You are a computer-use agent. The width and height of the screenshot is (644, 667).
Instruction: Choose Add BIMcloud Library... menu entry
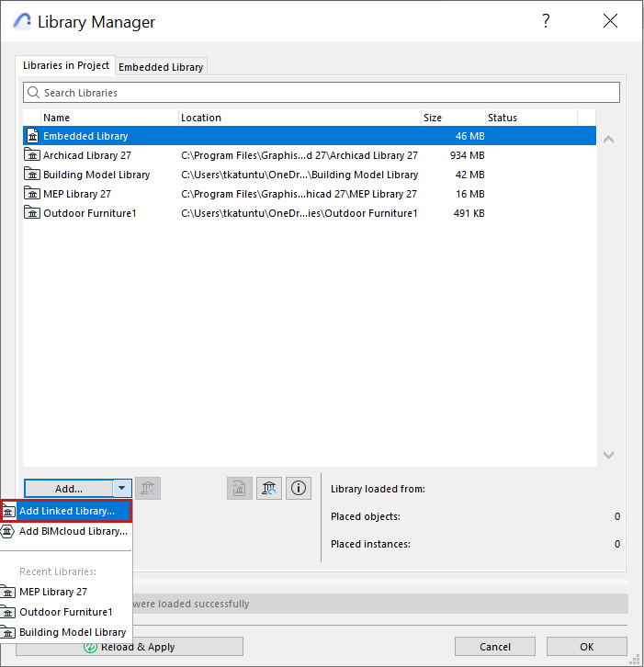coord(66,531)
